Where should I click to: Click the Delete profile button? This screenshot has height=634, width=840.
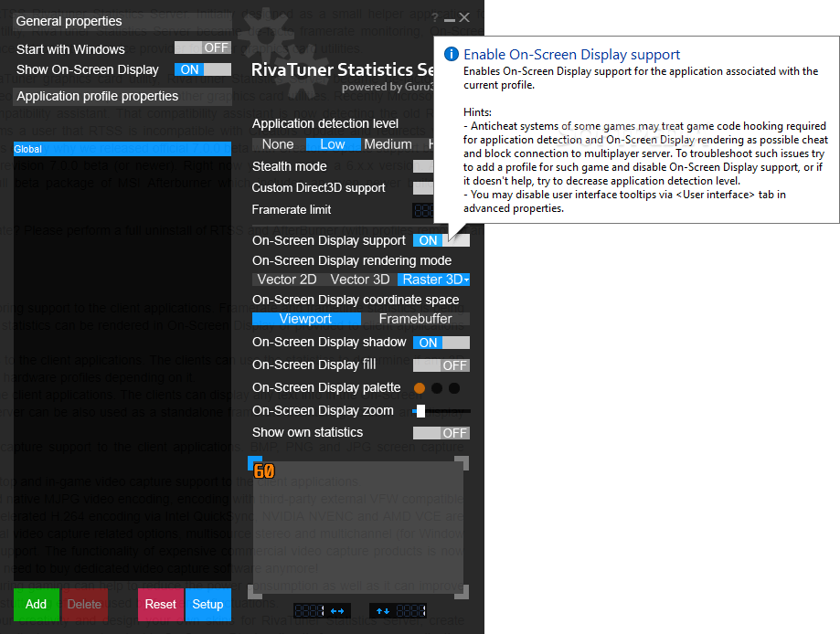click(x=85, y=605)
